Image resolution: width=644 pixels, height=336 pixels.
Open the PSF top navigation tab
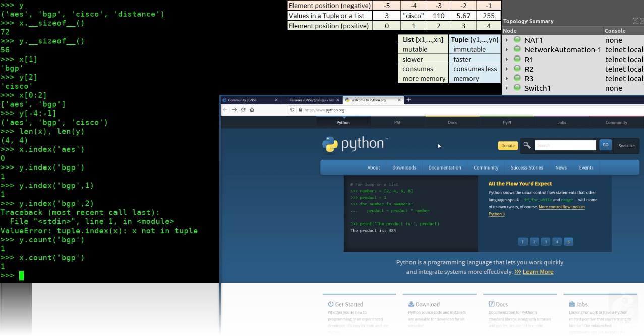tap(398, 122)
